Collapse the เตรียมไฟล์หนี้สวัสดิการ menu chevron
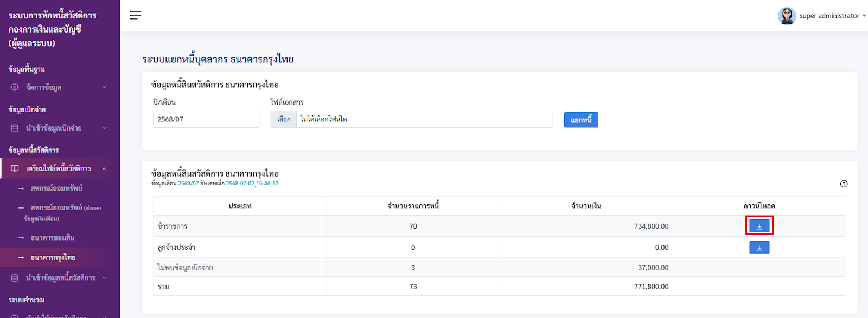868x318 pixels. [x=104, y=168]
